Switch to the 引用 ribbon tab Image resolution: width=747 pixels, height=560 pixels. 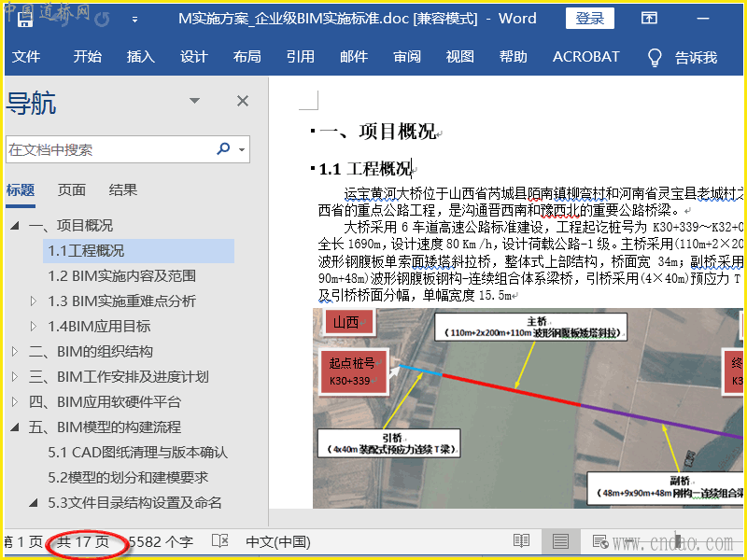[300, 57]
